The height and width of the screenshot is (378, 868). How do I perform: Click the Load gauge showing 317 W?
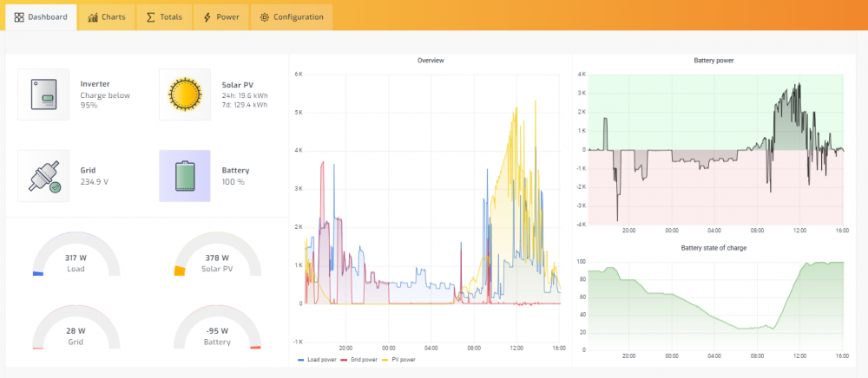coord(76,254)
